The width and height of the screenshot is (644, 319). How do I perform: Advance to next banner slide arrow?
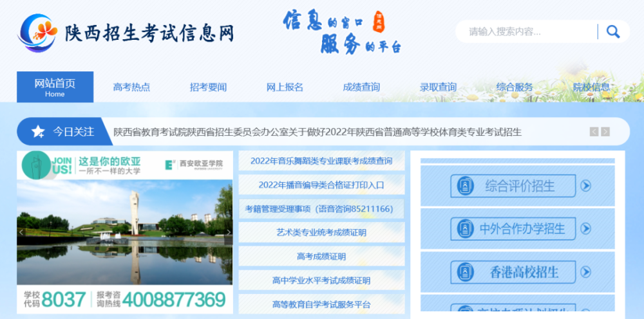pyautogui.click(x=229, y=232)
